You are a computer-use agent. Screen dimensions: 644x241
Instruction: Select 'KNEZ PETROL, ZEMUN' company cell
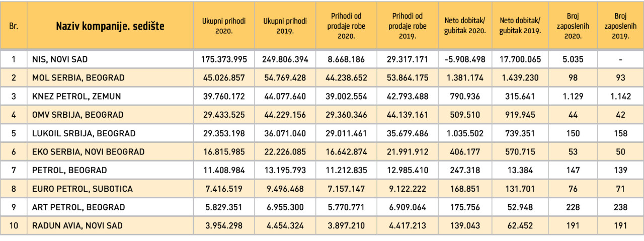(110, 97)
